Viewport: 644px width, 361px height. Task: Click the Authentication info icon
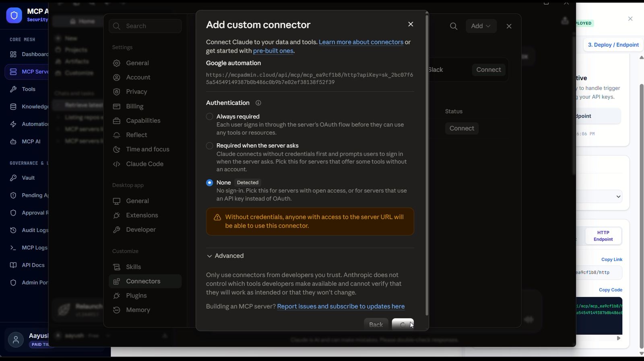[258, 103]
